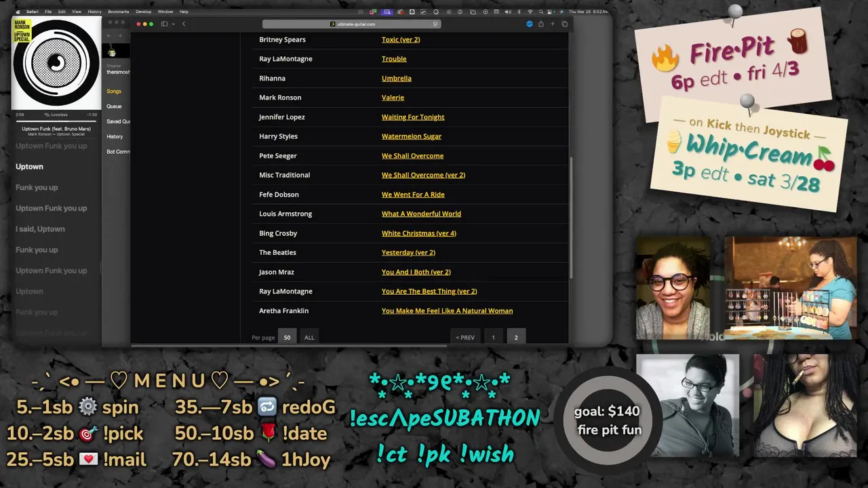This screenshot has width=868, height=488.
Task: Toggle the Safari sidebar icon
Action: pos(164,24)
